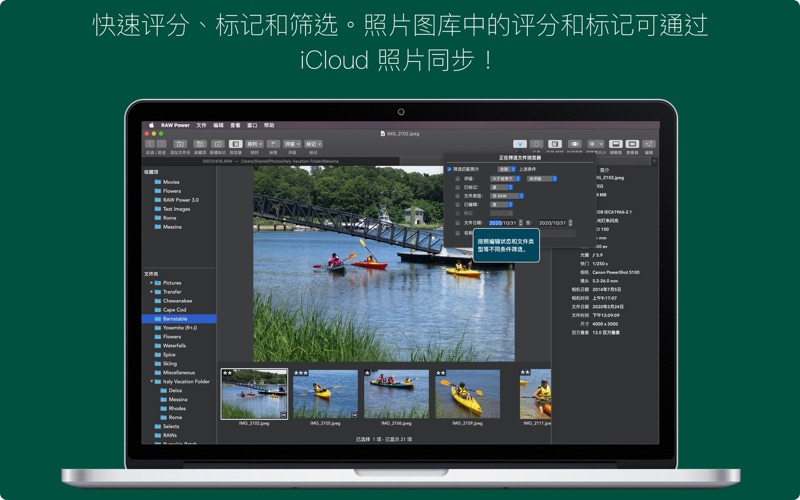Open the 全部 match-all dropdown
Image resolution: width=800 pixels, height=500 pixels.
pos(507,169)
